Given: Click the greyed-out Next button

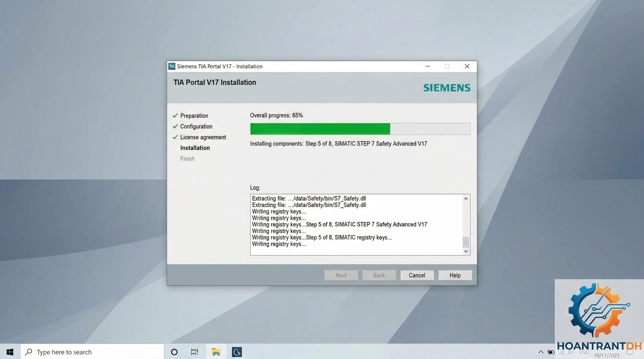Looking at the screenshot, I should [341, 275].
